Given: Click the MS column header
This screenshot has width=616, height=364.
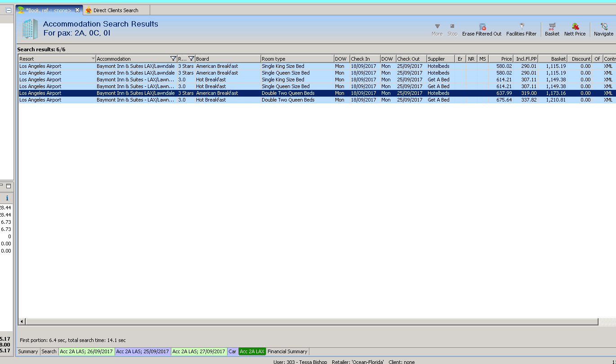Looking at the screenshot, I should tap(482, 59).
